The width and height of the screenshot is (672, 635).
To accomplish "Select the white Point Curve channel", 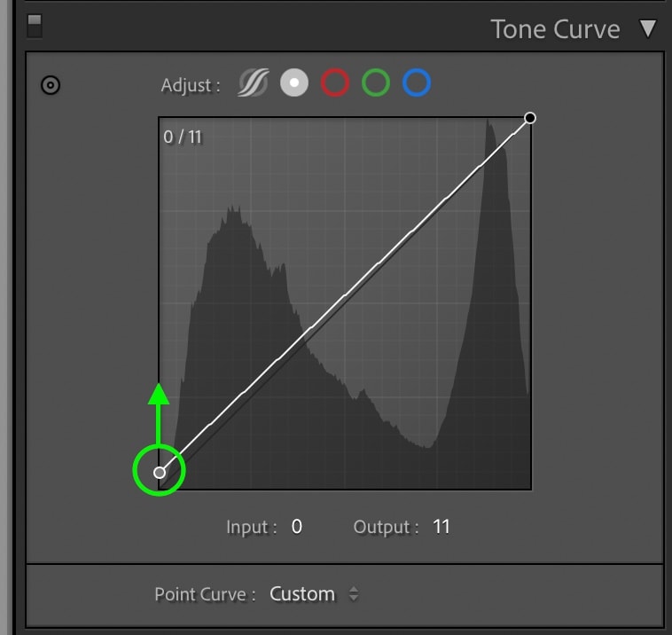I will [x=294, y=82].
